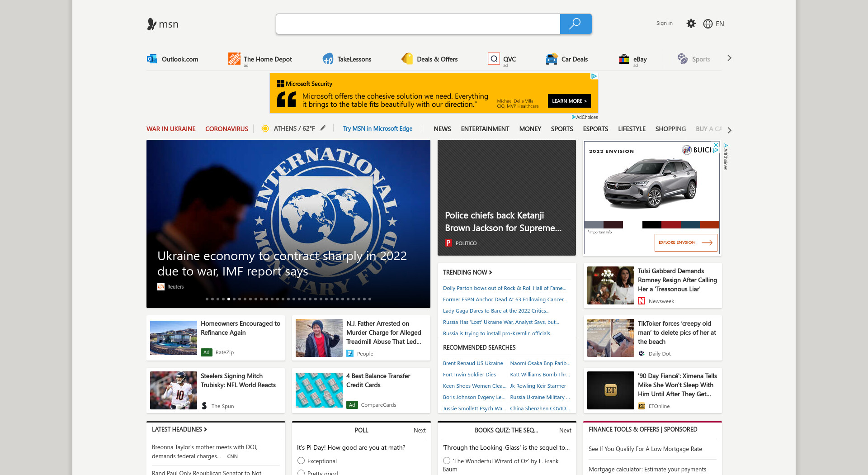This screenshot has height=475, width=868.
Task: Open Dolly Parton trending story link
Action: click(505, 288)
